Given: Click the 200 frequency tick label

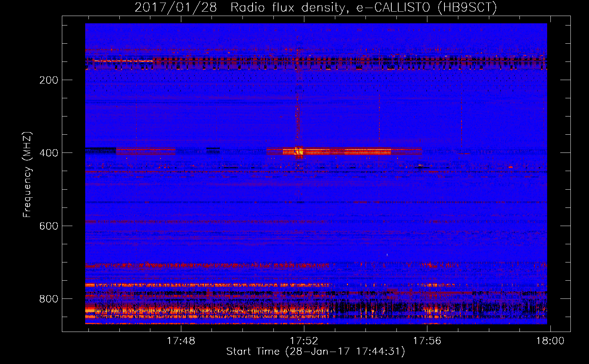Looking at the screenshot, I should (49, 80).
